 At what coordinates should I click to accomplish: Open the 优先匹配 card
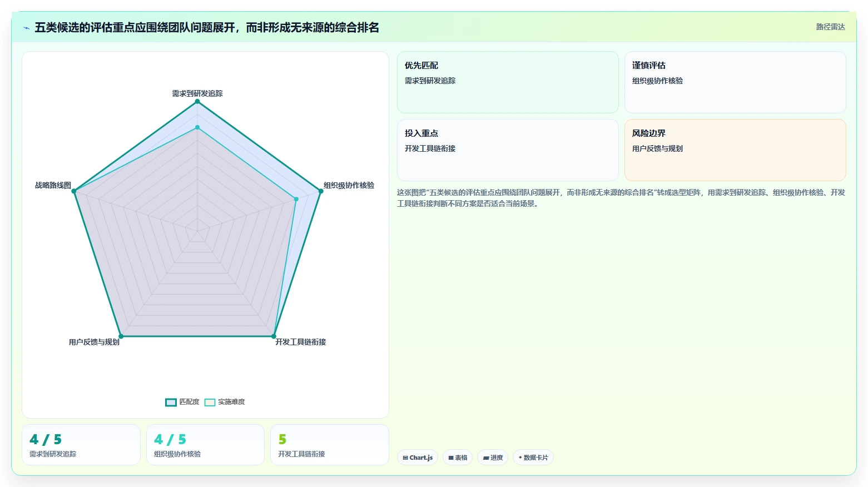click(x=508, y=82)
